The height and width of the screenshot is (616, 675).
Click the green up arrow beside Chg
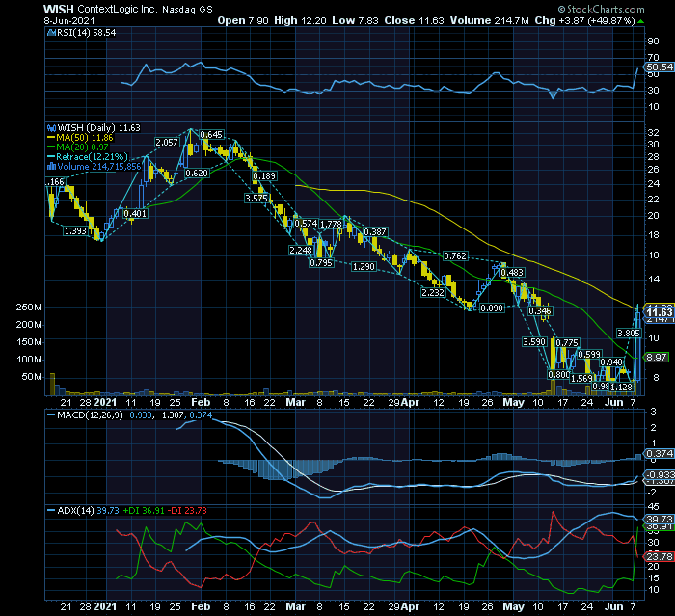[x=641, y=21]
